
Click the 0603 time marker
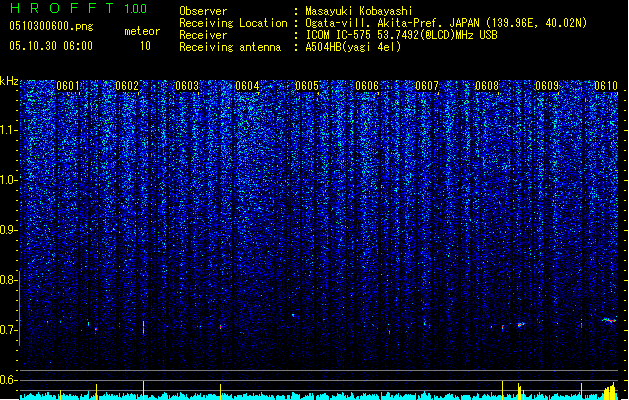pos(187,86)
